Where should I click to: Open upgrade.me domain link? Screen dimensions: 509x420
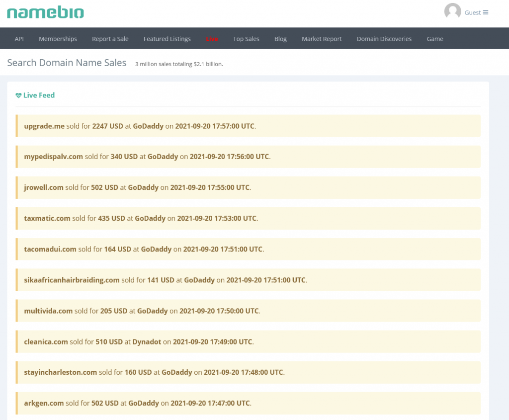click(44, 126)
